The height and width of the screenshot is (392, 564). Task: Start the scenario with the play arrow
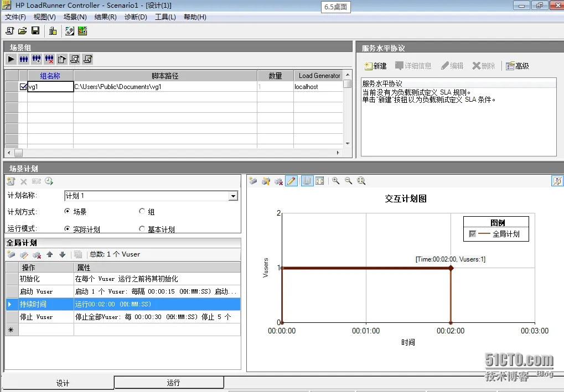pos(11,59)
